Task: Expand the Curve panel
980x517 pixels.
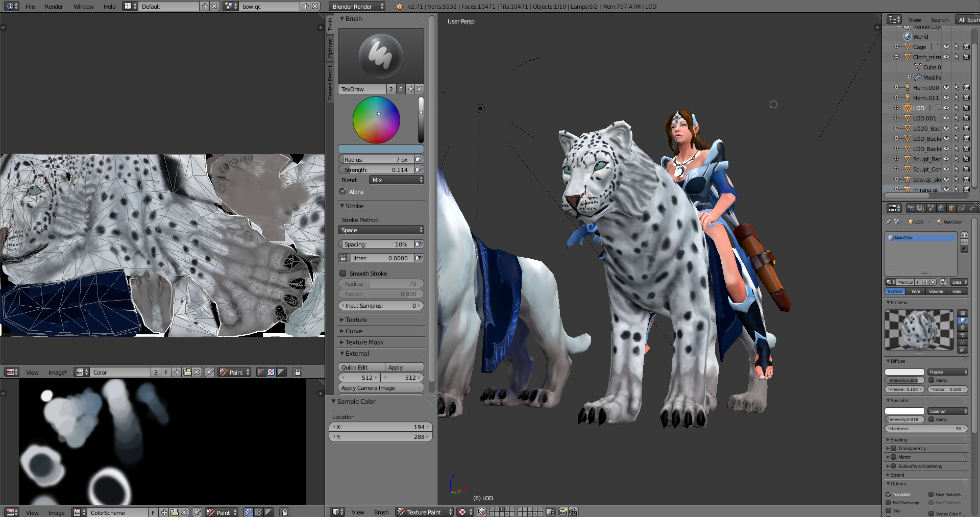Action: (354, 331)
